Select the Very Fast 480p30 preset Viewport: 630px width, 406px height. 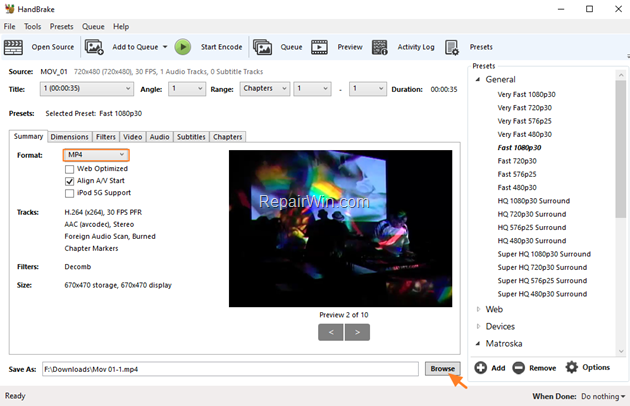pyautogui.click(x=524, y=134)
